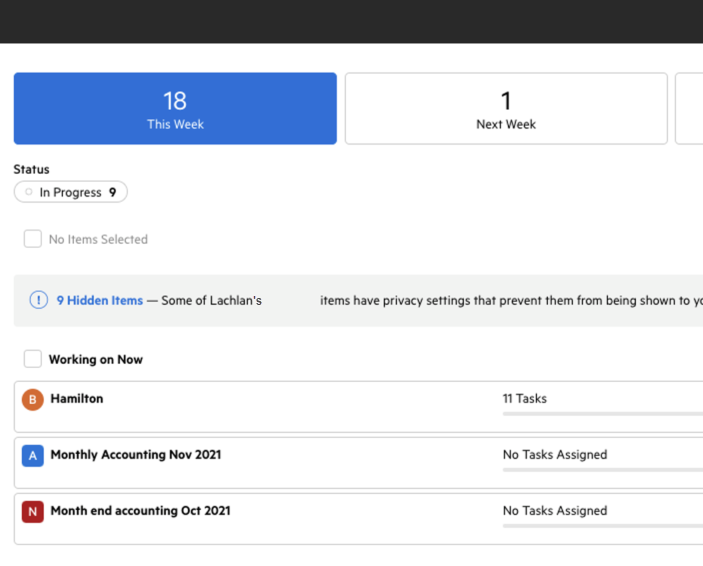
Task: Toggle the In Progress status filter
Action: pos(72,192)
